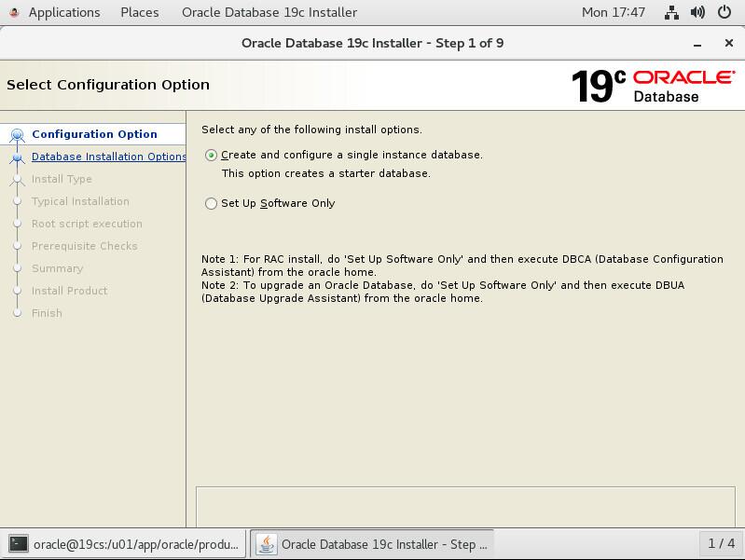Screen dimensions: 745x560
Task: Click the Database Installation Options step icon
Action: pos(16,158)
